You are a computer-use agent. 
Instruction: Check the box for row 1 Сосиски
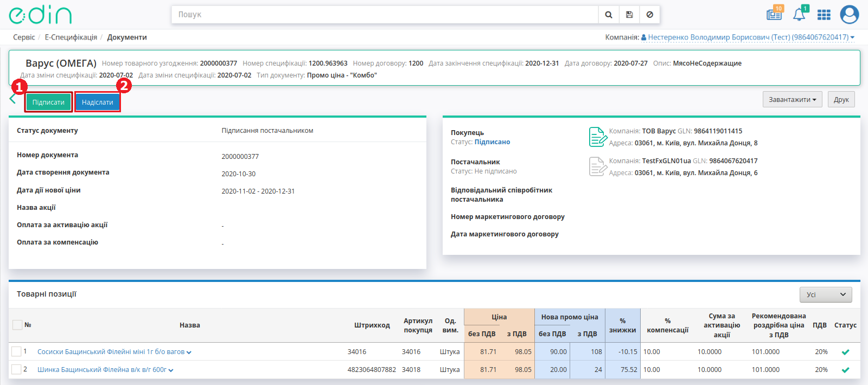pos(16,351)
